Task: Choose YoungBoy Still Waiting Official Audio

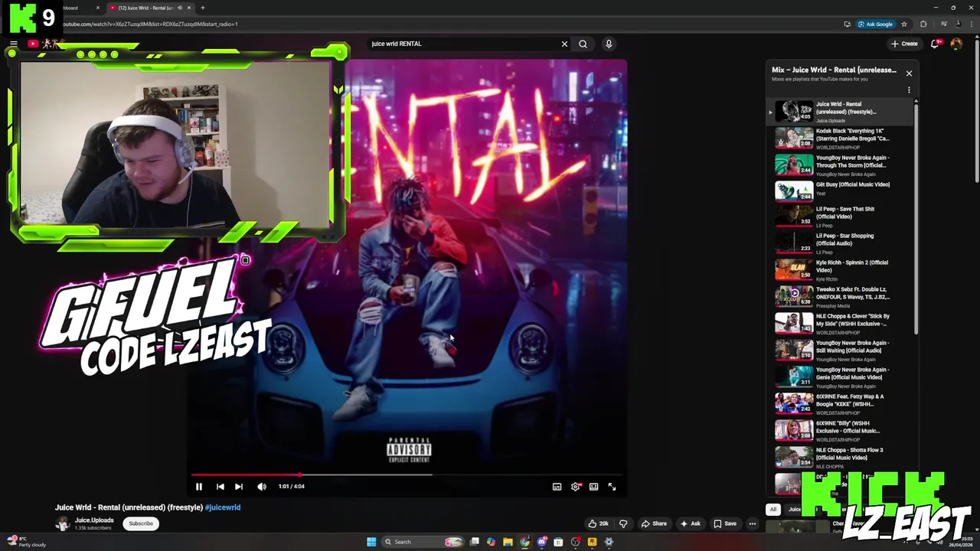Action: coord(840,350)
